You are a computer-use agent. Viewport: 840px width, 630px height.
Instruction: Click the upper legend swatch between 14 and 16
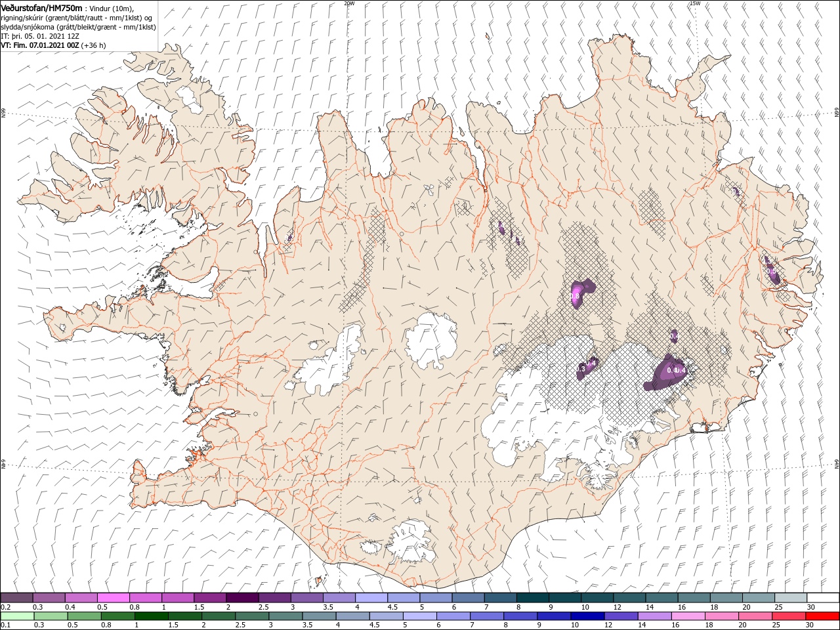tap(662, 598)
